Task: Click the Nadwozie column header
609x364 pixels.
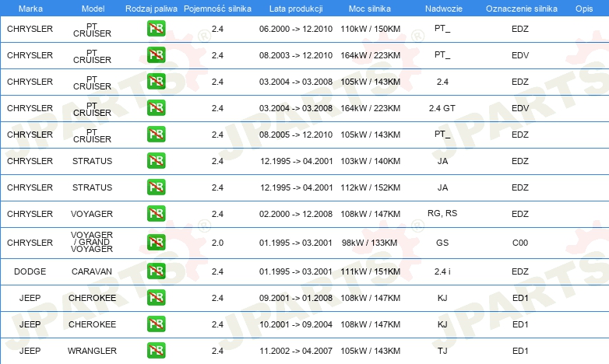Action: pos(444,9)
